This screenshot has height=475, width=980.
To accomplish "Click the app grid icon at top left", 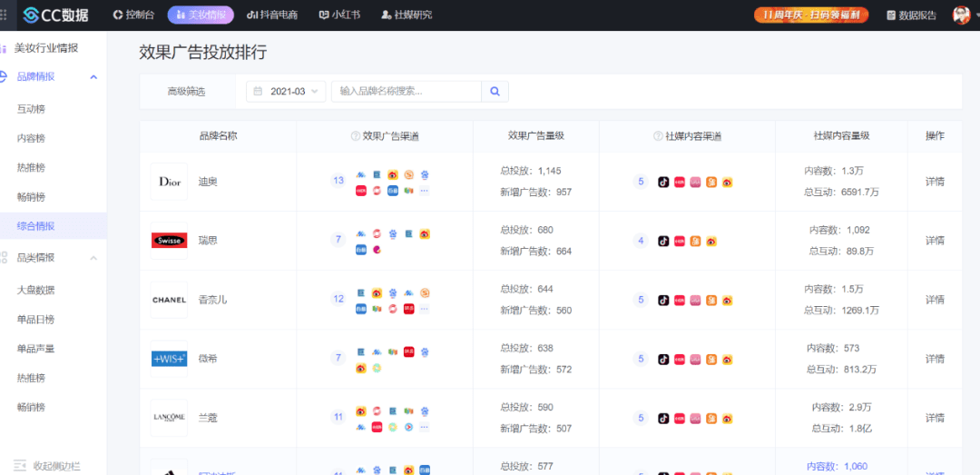I will click(x=4, y=15).
